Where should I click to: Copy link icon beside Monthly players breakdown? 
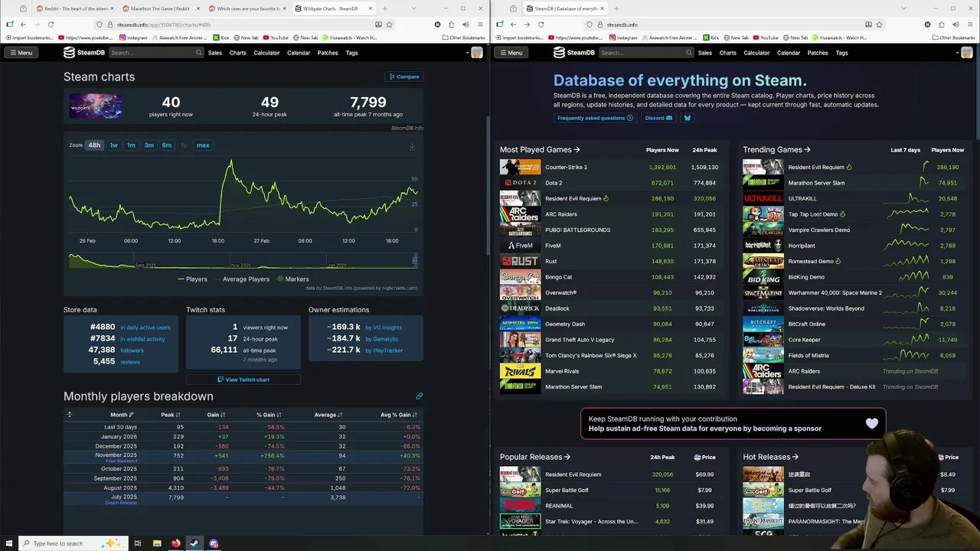(419, 396)
